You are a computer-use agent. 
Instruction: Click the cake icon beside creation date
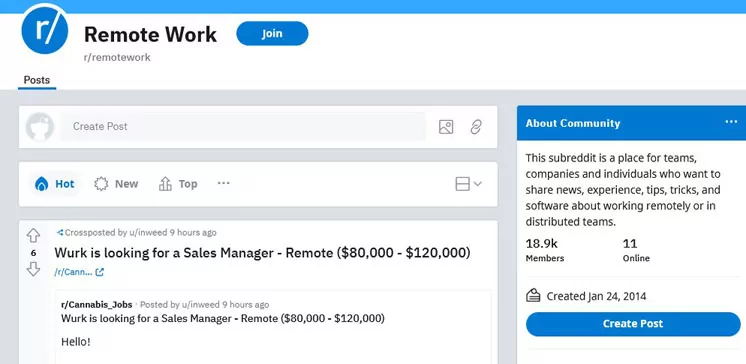[x=533, y=295]
